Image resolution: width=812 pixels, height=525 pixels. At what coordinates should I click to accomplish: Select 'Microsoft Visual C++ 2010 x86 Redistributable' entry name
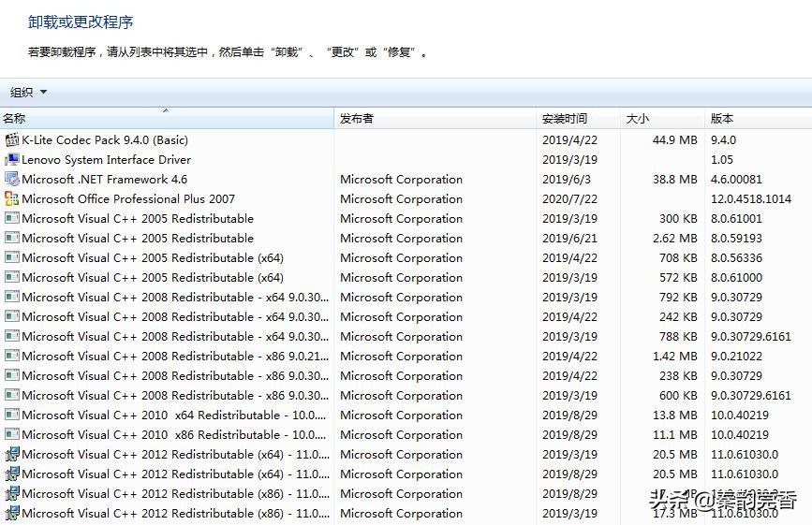pyautogui.click(x=174, y=434)
